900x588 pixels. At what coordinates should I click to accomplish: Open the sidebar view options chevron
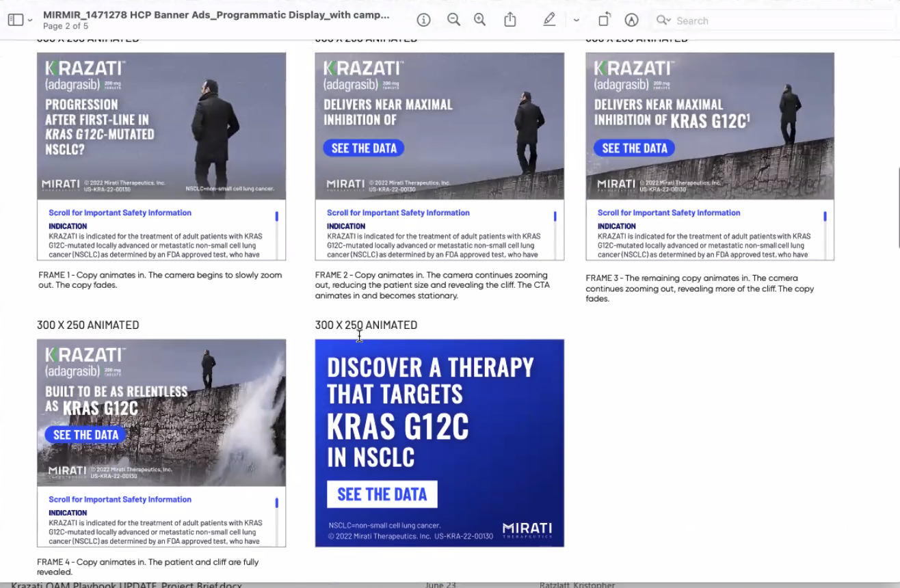pos(30,21)
